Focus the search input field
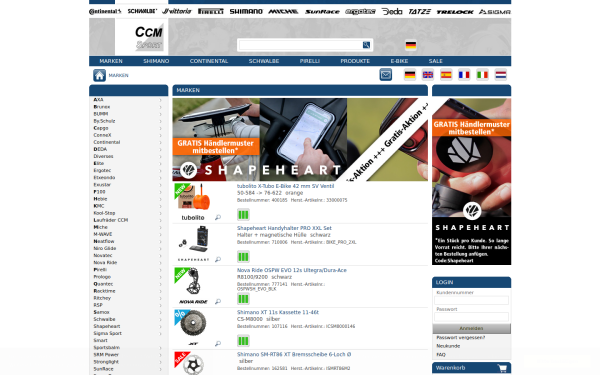This screenshot has width=600, height=375. tap(301, 45)
